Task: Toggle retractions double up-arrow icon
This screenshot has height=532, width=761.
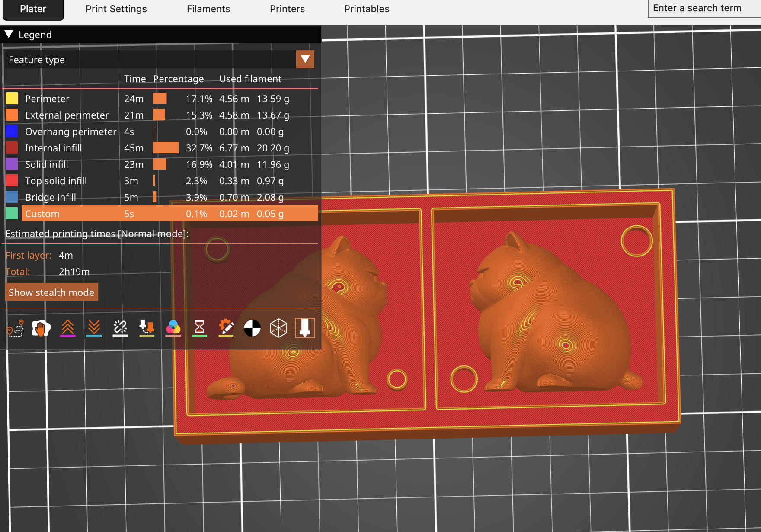Action: point(68,328)
